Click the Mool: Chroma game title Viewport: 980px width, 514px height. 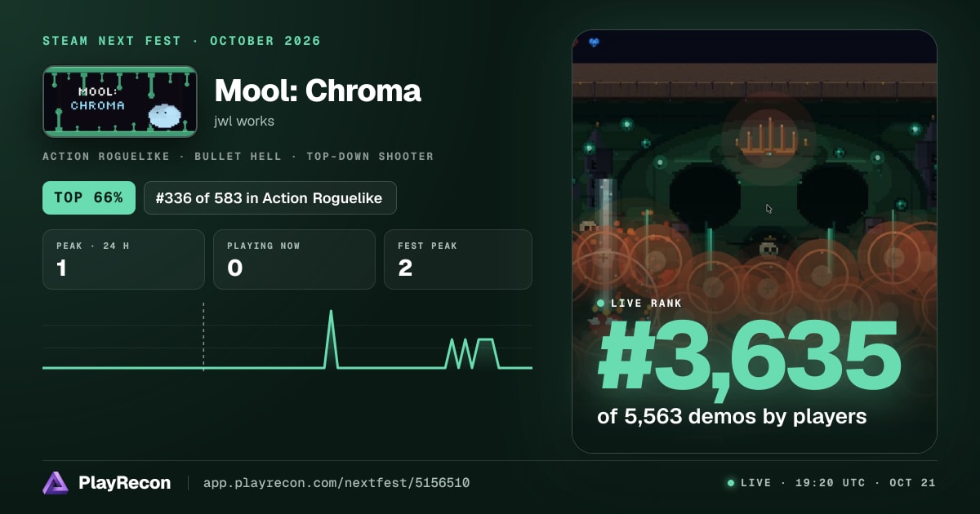318,91
